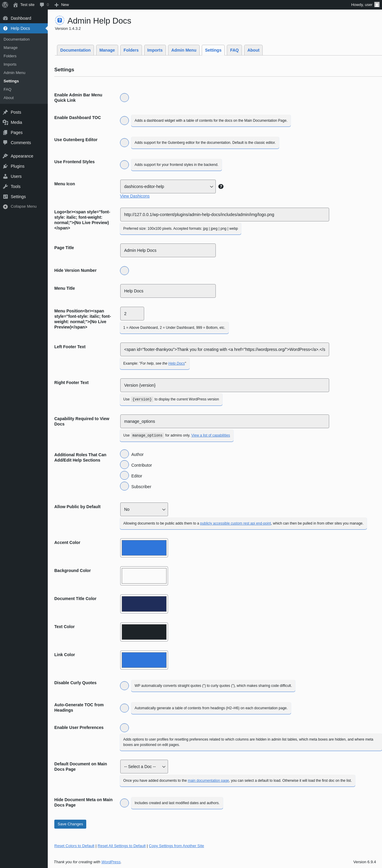This screenshot has height=868, width=382.
Task: Open the Select a Doc dropdown
Action: [144, 766]
